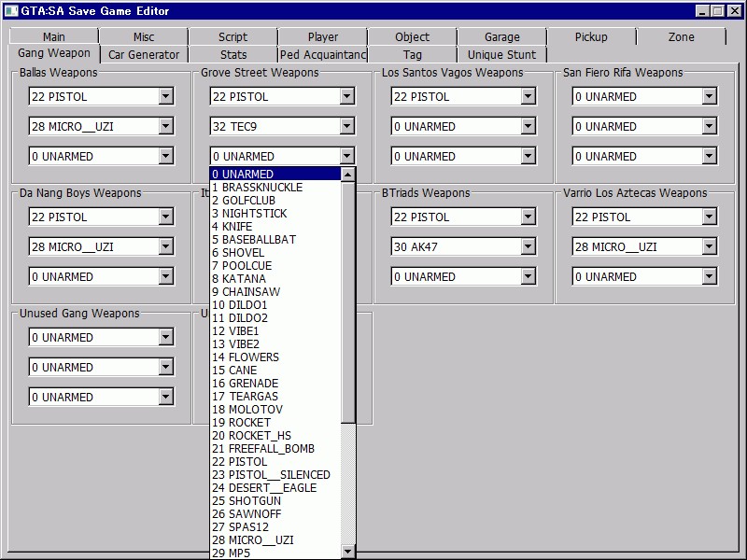Open Varrio Los Aztecas 22 PISTOL dropdown
Screen dimensions: 747x560
coord(709,217)
